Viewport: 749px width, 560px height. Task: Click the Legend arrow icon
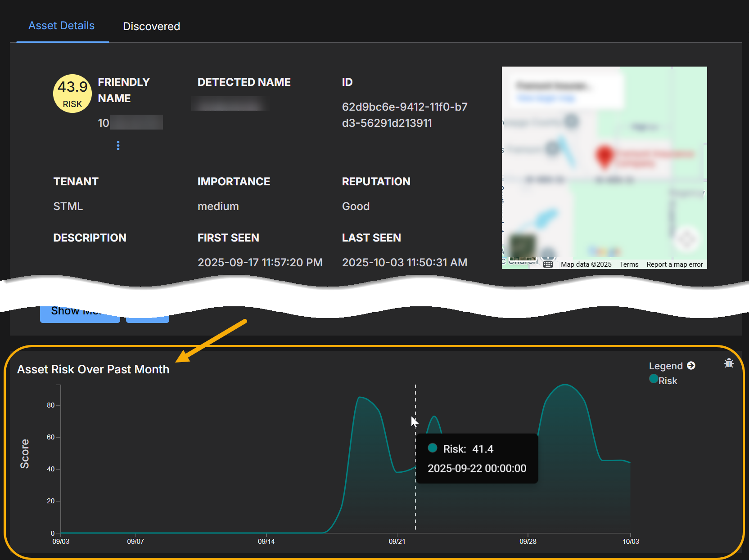coord(691,366)
